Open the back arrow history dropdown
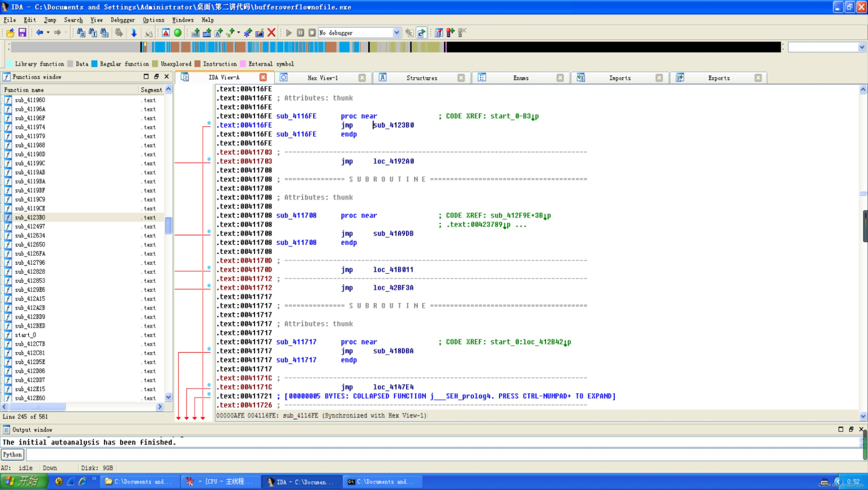 pos(48,33)
